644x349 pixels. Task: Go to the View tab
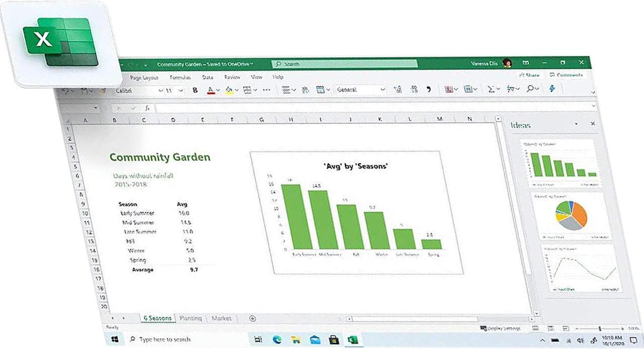click(257, 77)
